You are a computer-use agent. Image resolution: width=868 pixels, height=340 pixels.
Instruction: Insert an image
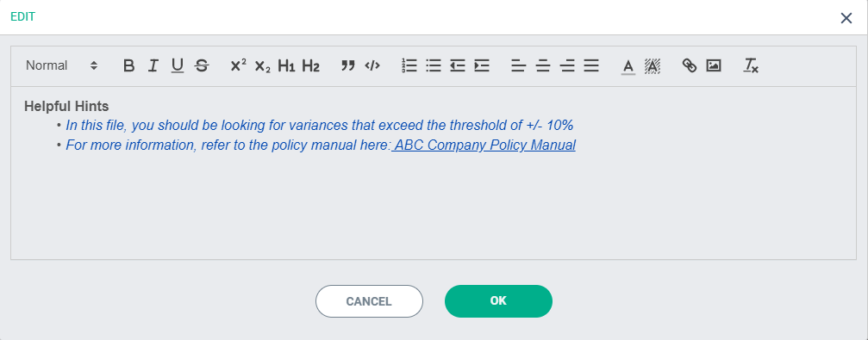(x=714, y=65)
